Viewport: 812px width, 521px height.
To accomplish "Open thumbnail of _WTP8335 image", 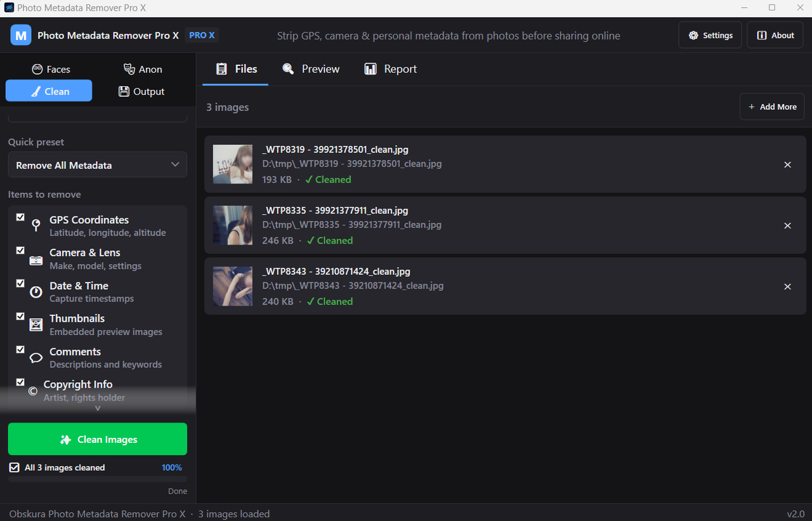I will [x=233, y=225].
